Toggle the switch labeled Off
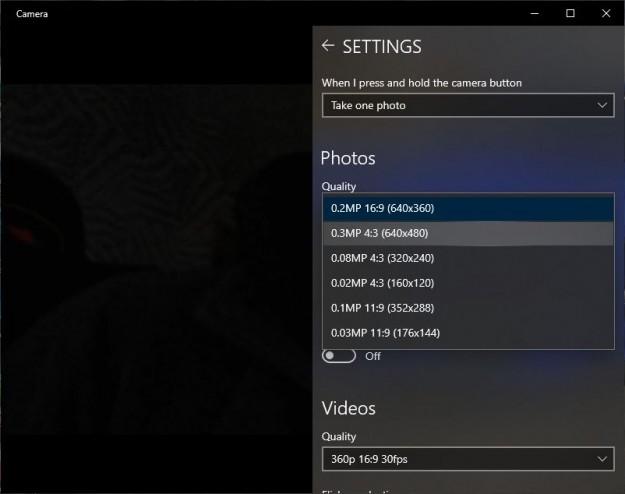The image size is (625, 494). pos(339,356)
